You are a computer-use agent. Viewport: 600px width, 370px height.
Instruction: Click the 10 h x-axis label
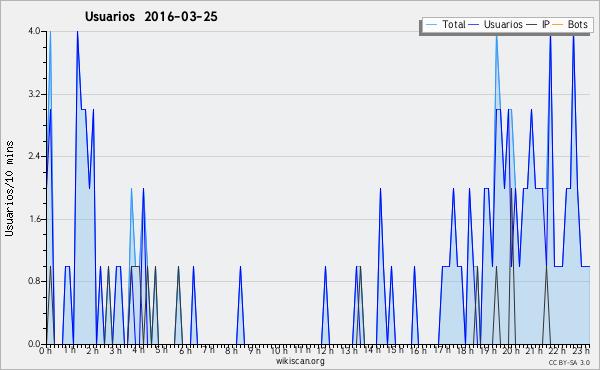pos(279,350)
